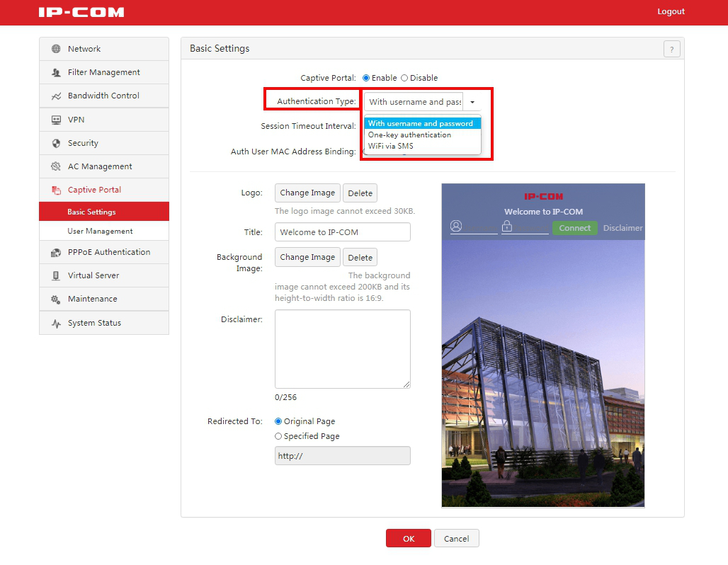Select Original Page redirect option
Screen dimensions: 728x565
pos(278,421)
